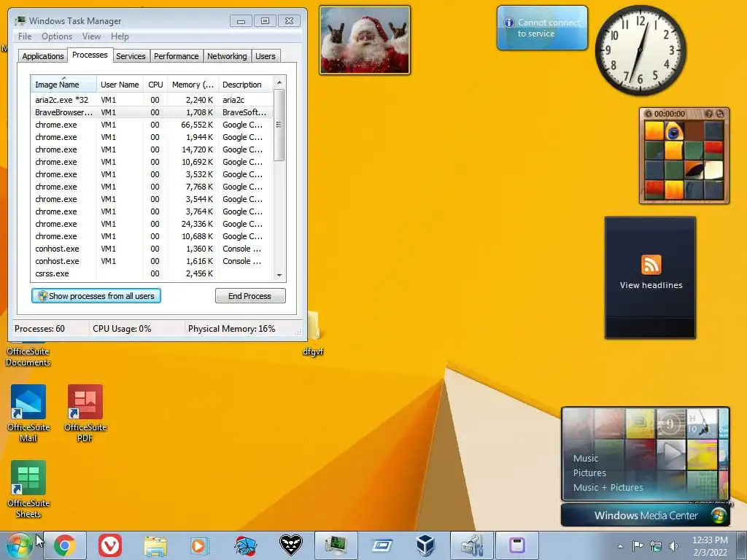The image size is (747, 560).
Task: Sort processes by User Name column
Action: click(x=120, y=85)
